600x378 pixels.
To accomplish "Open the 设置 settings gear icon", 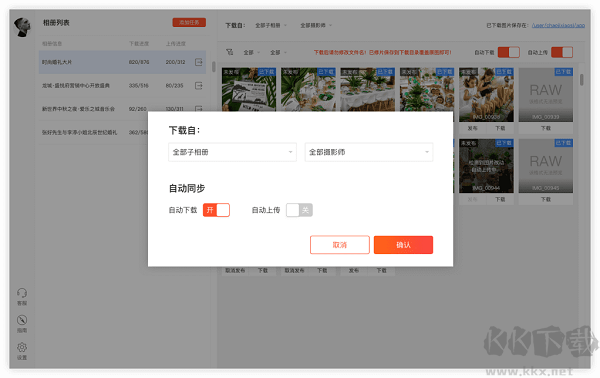I will (22, 351).
